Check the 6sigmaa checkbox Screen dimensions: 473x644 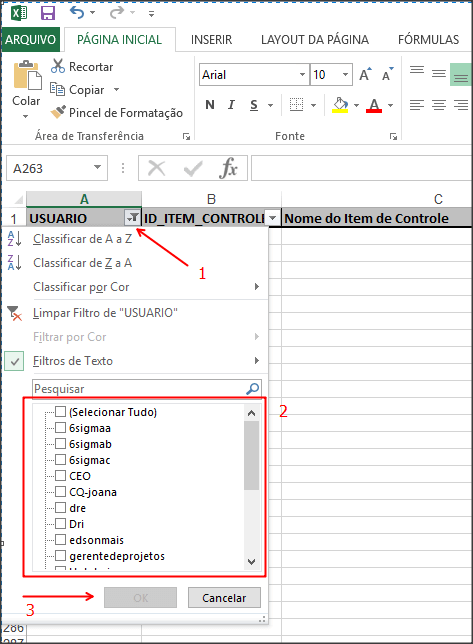click(x=60, y=428)
